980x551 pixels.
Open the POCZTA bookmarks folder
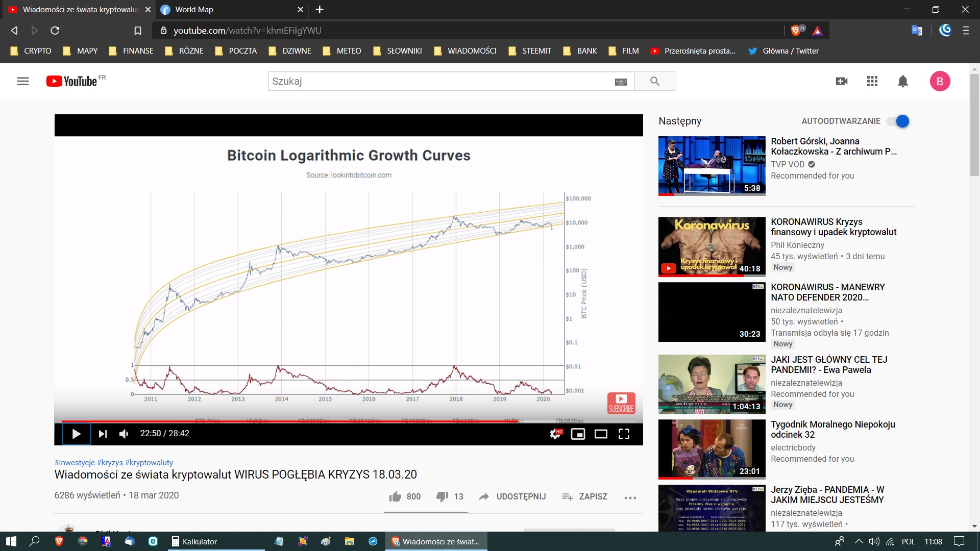(236, 51)
